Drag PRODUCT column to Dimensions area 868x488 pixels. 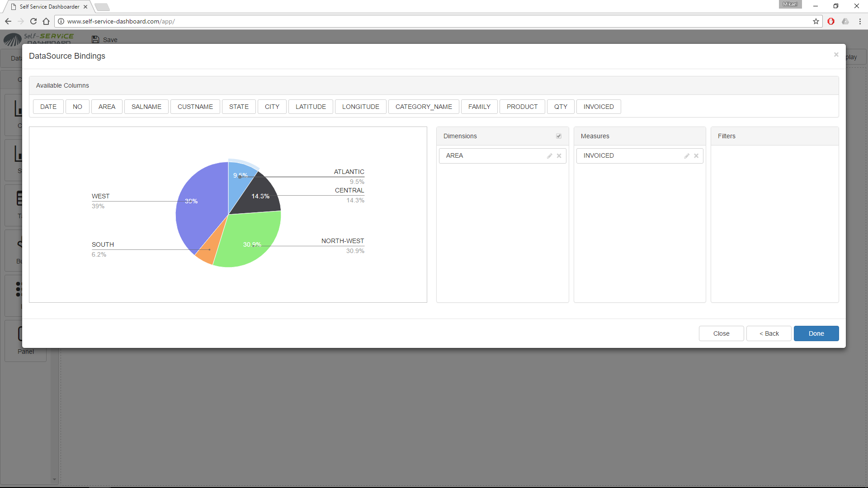522,106
